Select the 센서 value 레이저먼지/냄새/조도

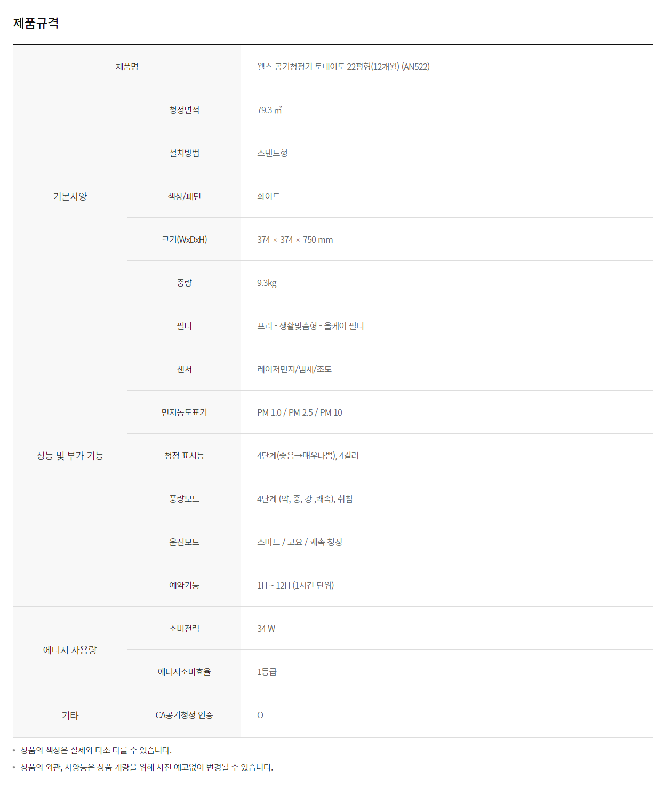294,369
